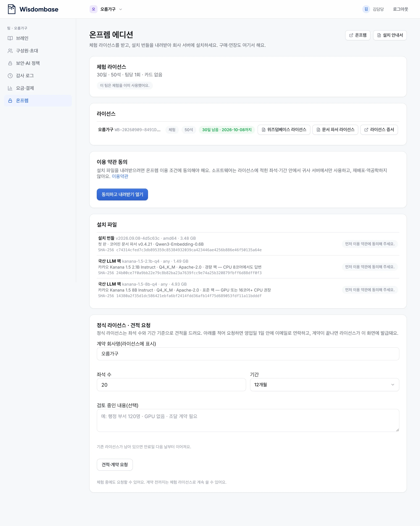420x526 pixels.
Task: Open the 라이선스 증서 link button
Action: click(x=379, y=130)
